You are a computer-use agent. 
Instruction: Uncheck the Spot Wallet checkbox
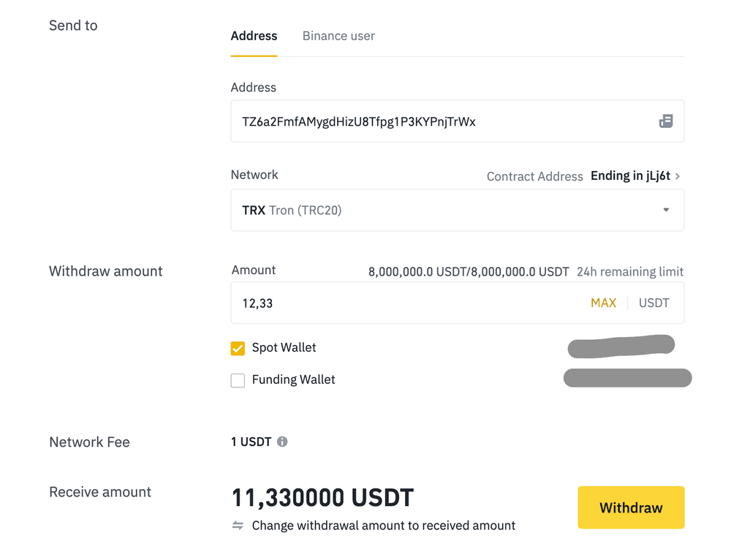[238, 348]
